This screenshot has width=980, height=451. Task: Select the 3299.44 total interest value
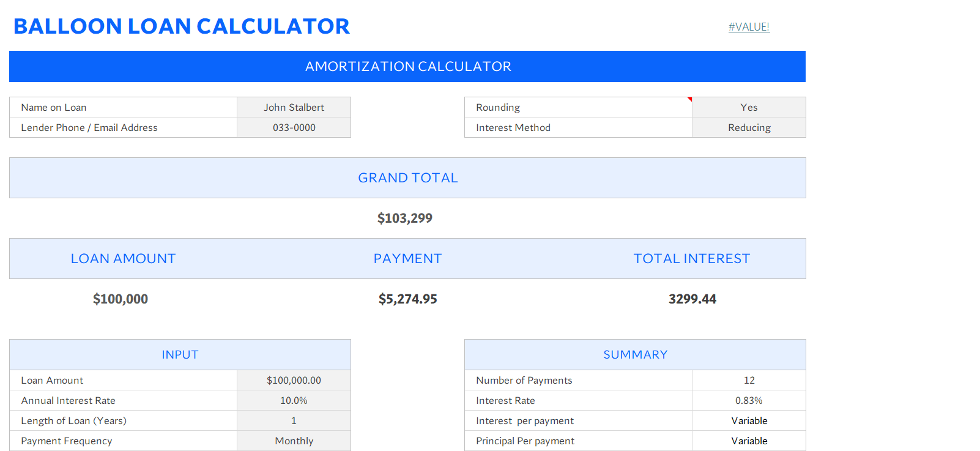click(x=692, y=299)
